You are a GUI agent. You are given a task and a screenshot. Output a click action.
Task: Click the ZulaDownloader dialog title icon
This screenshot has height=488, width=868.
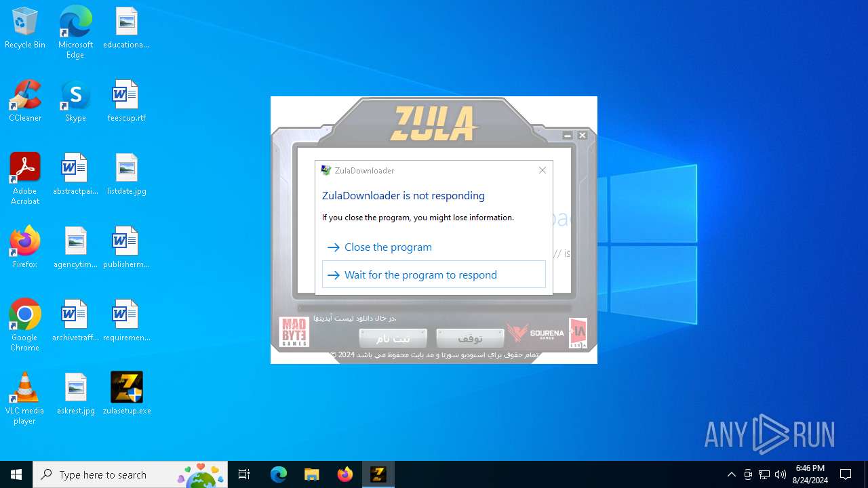326,171
